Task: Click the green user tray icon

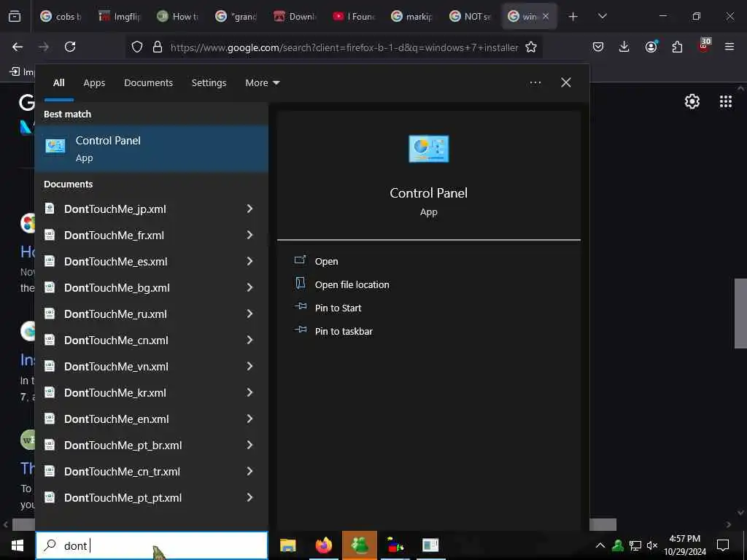Action: click(x=618, y=545)
